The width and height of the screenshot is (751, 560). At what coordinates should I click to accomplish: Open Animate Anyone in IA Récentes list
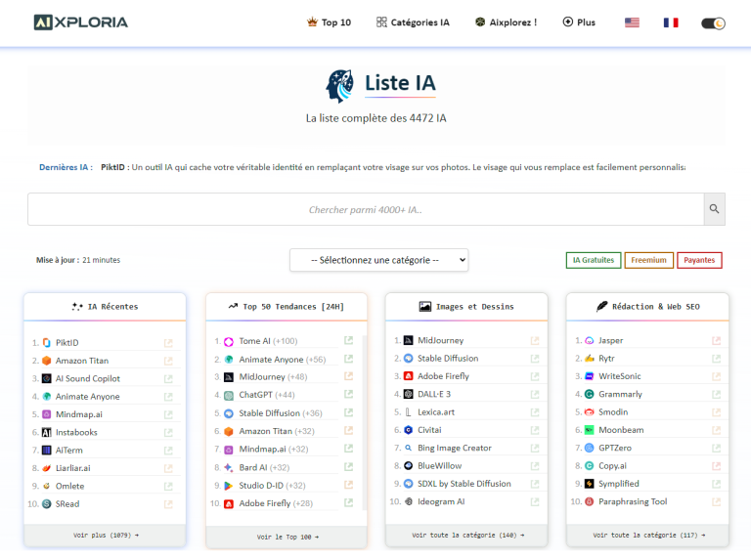(x=88, y=397)
